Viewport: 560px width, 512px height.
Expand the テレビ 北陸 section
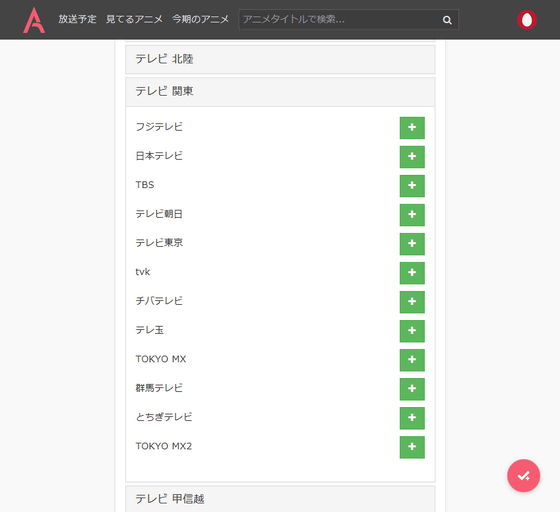pyautogui.click(x=280, y=59)
